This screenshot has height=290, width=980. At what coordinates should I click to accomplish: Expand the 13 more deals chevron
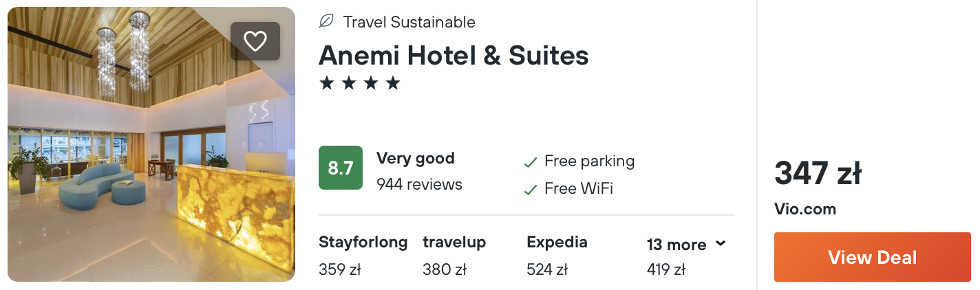721,243
